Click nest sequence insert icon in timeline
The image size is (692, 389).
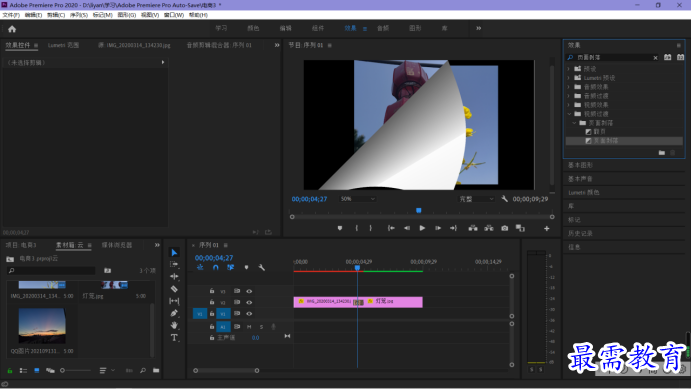(x=200, y=268)
